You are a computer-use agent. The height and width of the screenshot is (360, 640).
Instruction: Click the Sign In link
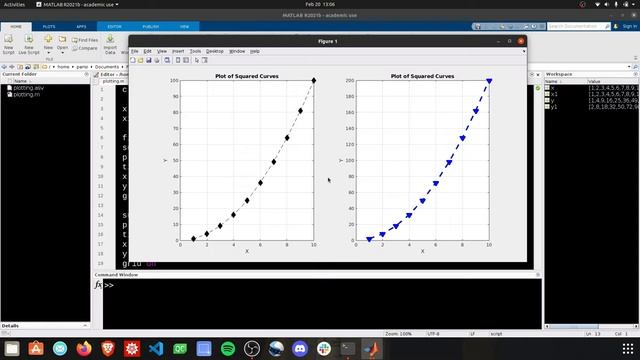coord(629,26)
